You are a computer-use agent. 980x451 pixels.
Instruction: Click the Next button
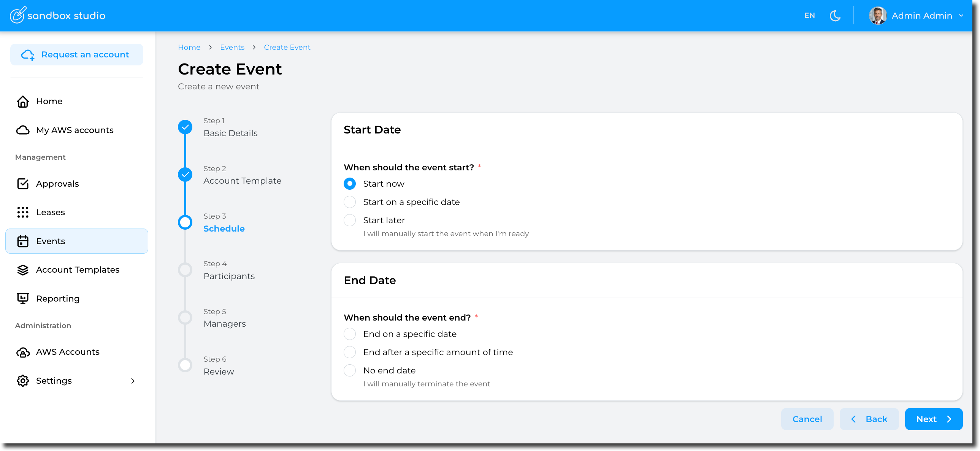933,419
